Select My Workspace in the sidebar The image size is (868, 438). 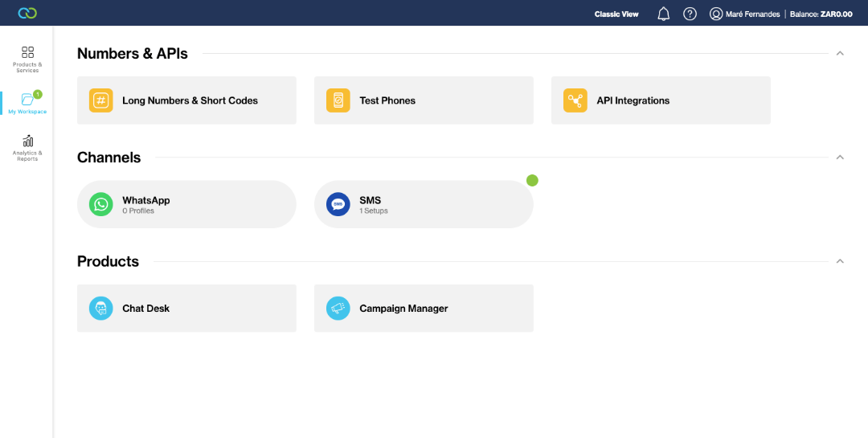point(27,103)
